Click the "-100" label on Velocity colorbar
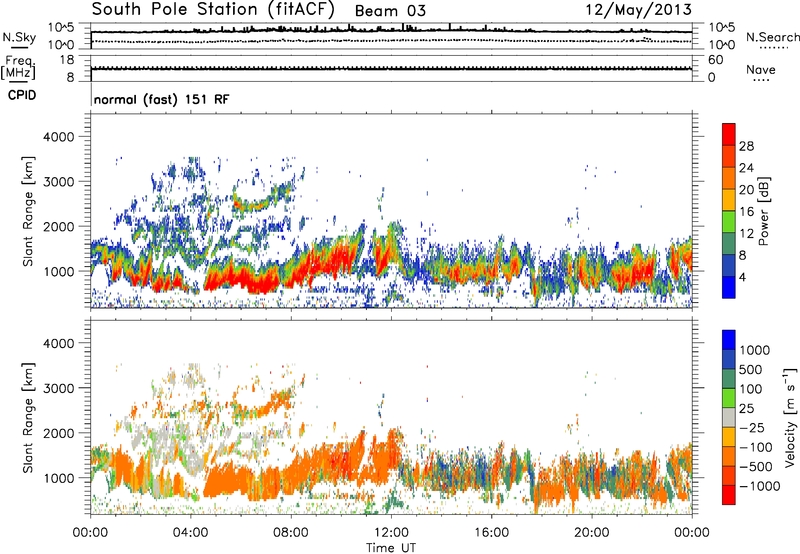Image resolution: width=800 pixels, height=554 pixels. (756, 447)
